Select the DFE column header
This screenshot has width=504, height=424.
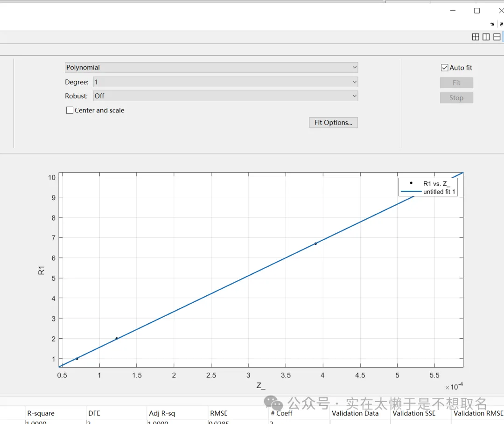tap(94, 413)
